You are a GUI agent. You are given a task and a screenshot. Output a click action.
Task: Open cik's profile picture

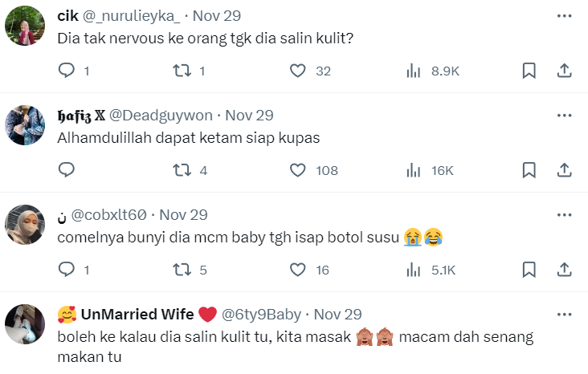(25, 30)
